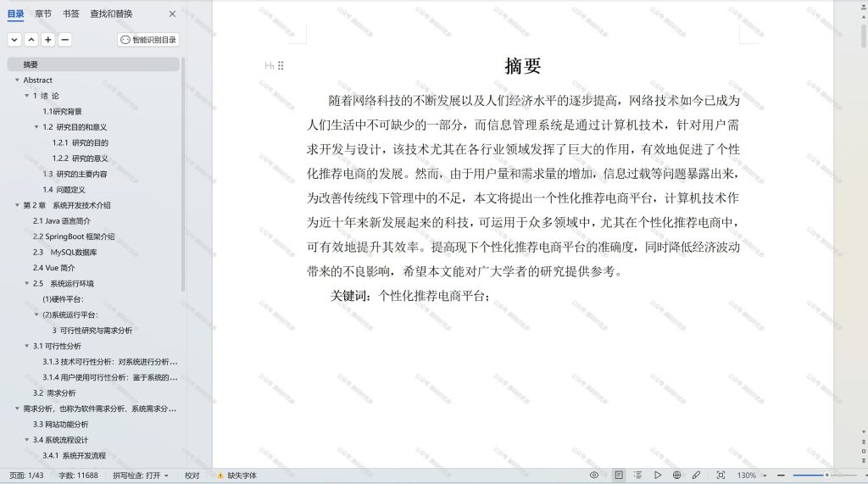Switch to web layout globe icon
The width and height of the screenshot is (868, 484).
click(676, 476)
